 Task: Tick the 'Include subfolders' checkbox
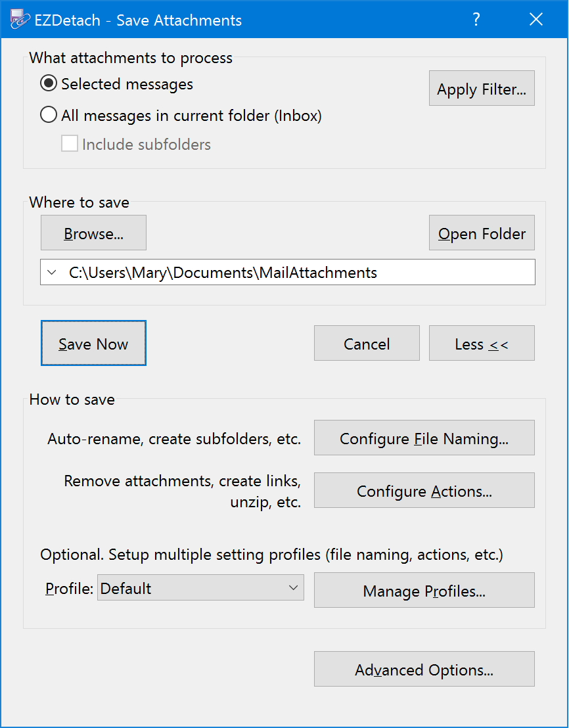tap(136, 145)
